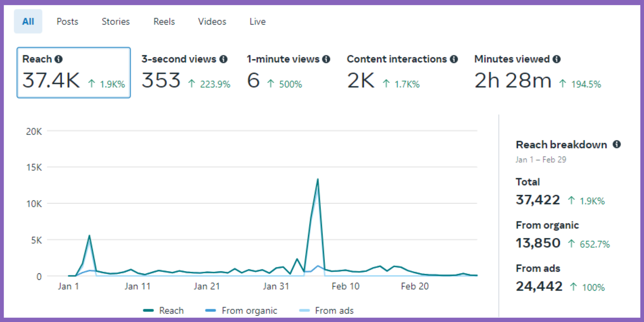Viewport: 644px width, 322px height.
Task: Click the 500% increase figure
Action: click(x=291, y=84)
